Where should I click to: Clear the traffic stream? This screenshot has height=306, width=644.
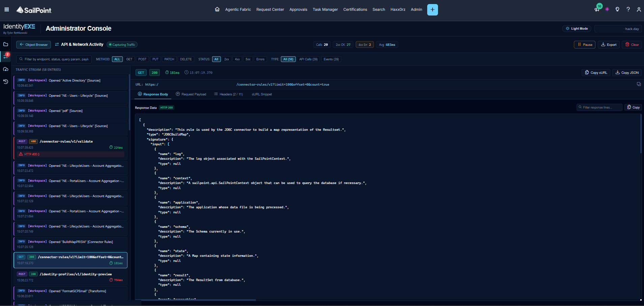tap(632, 44)
